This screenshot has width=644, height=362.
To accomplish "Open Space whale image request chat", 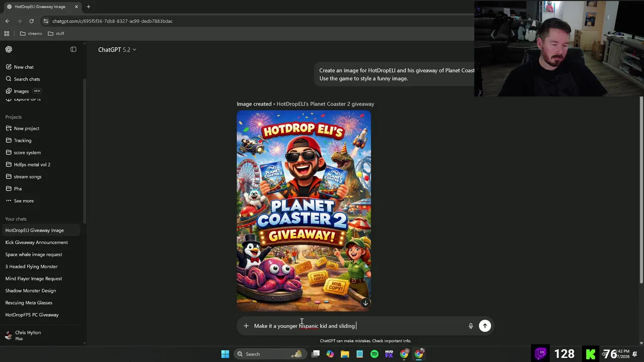I will [x=34, y=254].
